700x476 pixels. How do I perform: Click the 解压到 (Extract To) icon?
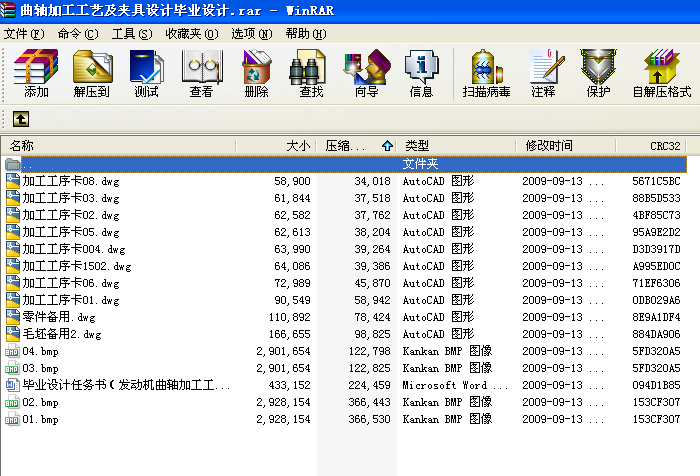91,74
